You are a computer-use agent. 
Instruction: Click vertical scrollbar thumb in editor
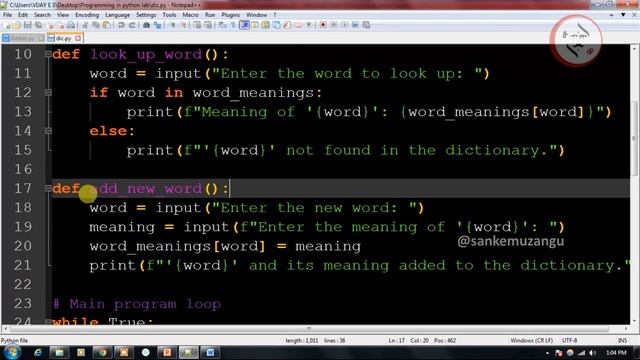click(x=635, y=138)
